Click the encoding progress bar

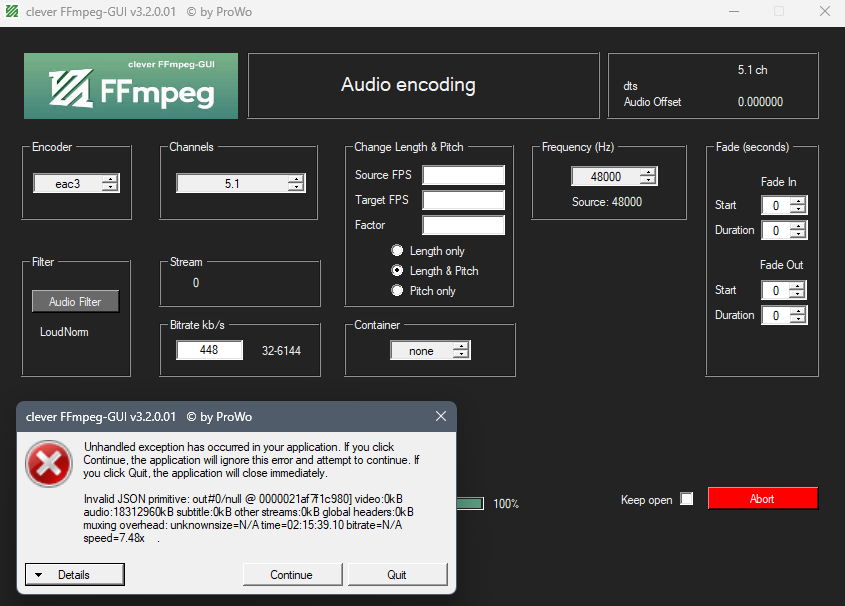pos(470,504)
